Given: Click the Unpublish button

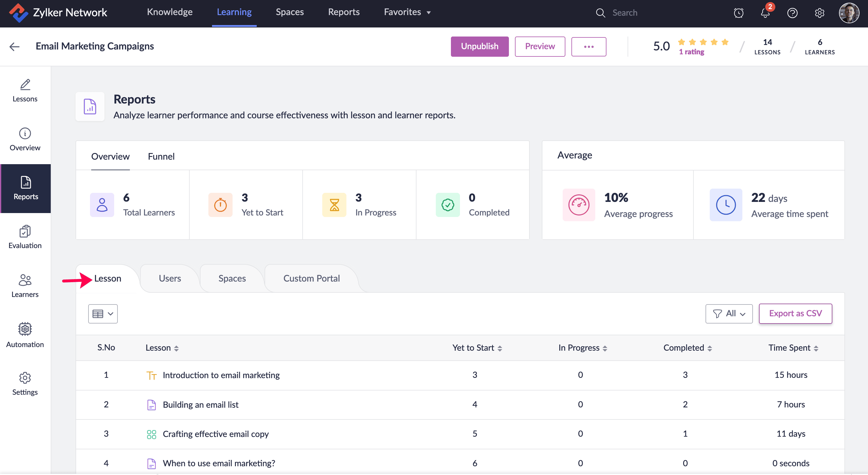Looking at the screenshot, I should pos(480,46).
